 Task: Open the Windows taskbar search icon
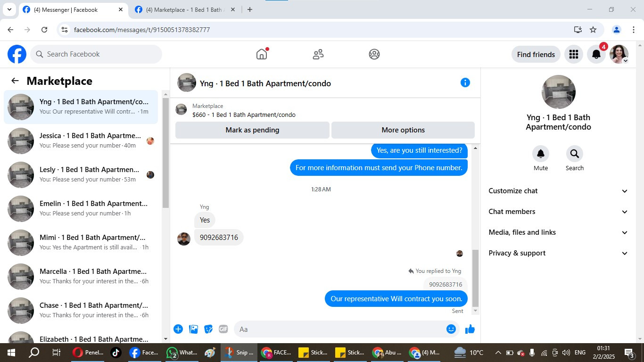coord(34,353)
